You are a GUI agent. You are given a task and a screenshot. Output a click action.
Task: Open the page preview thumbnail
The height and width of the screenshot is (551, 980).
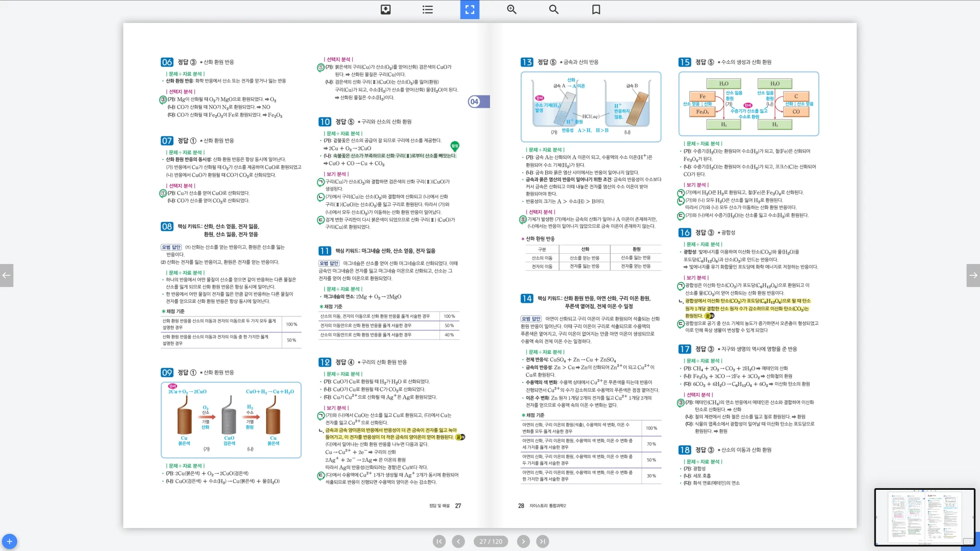pyautogui.click(x=924, y=517)
